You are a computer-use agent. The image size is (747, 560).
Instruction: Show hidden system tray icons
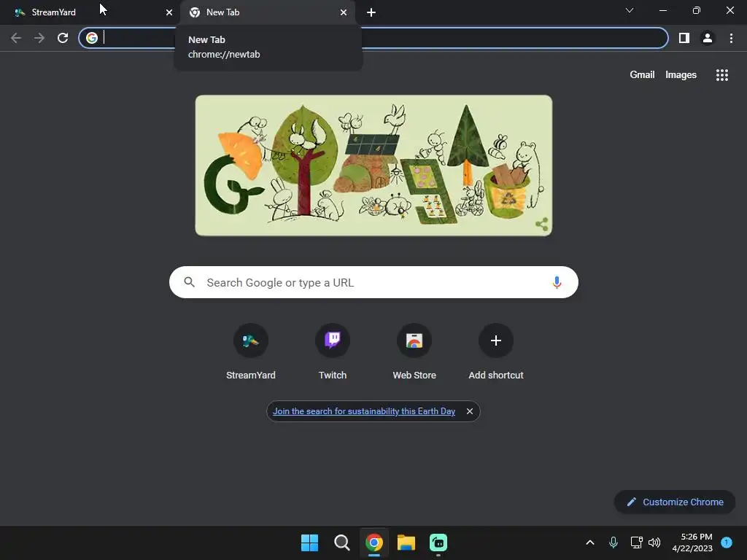point(589,542)
